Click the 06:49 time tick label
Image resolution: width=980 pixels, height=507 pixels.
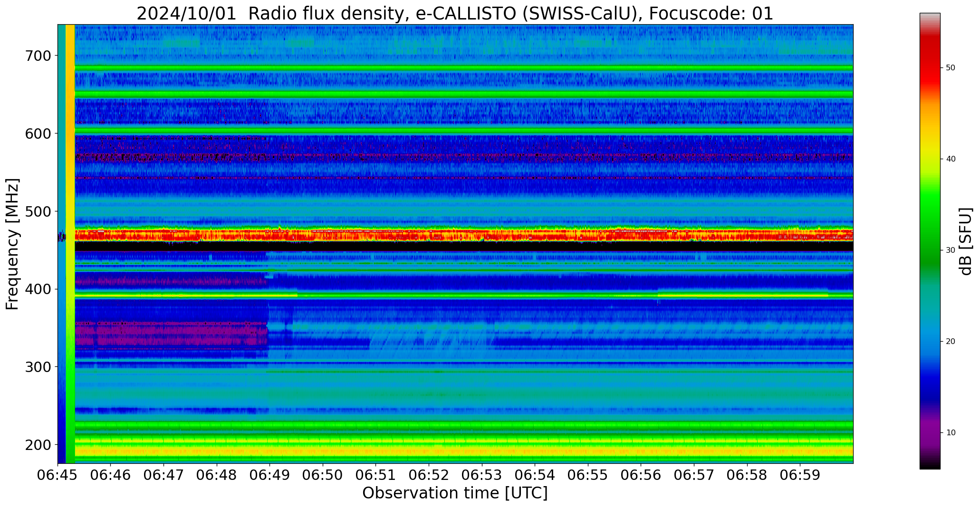(270, 475)
